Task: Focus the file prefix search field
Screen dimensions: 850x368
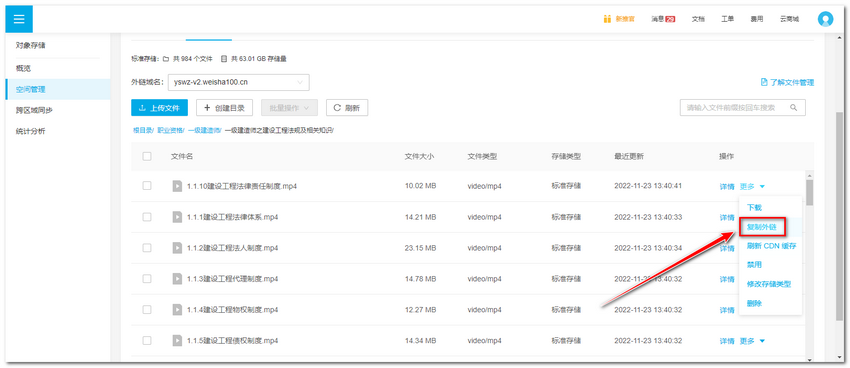Action: tap(743, 108)
